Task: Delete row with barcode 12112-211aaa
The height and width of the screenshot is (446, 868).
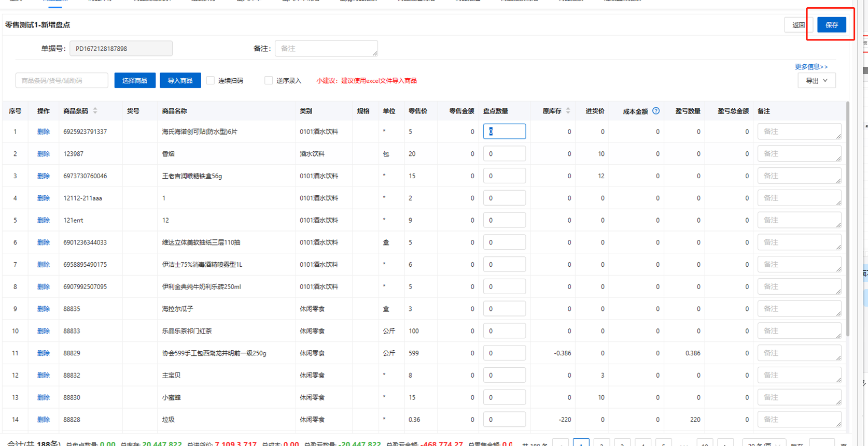Action: click(44, 198)
